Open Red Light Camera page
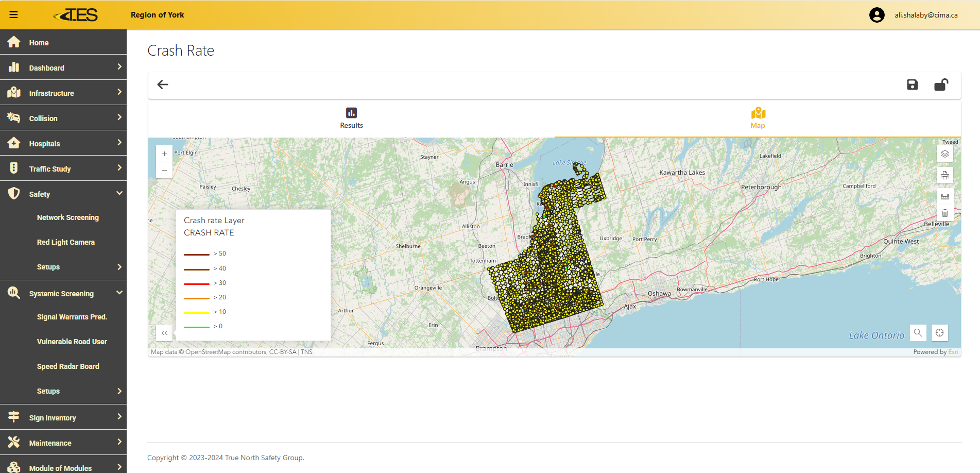Viewport: 980px width, 473px height. coord(65,242)
